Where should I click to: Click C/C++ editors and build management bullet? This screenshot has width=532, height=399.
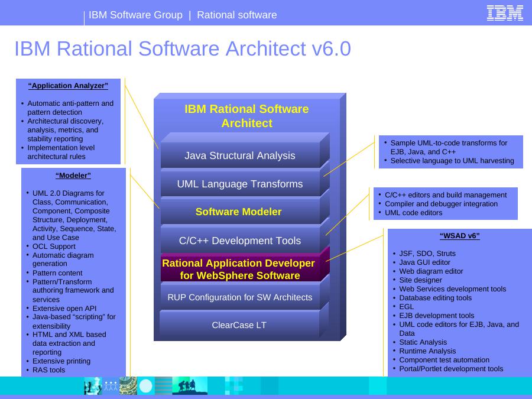446,194
